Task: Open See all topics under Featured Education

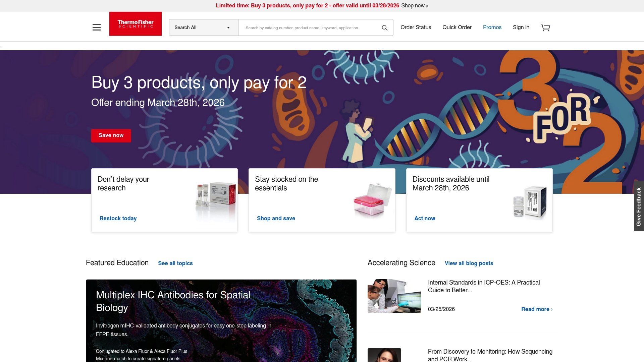Action: tap(175, 263)
